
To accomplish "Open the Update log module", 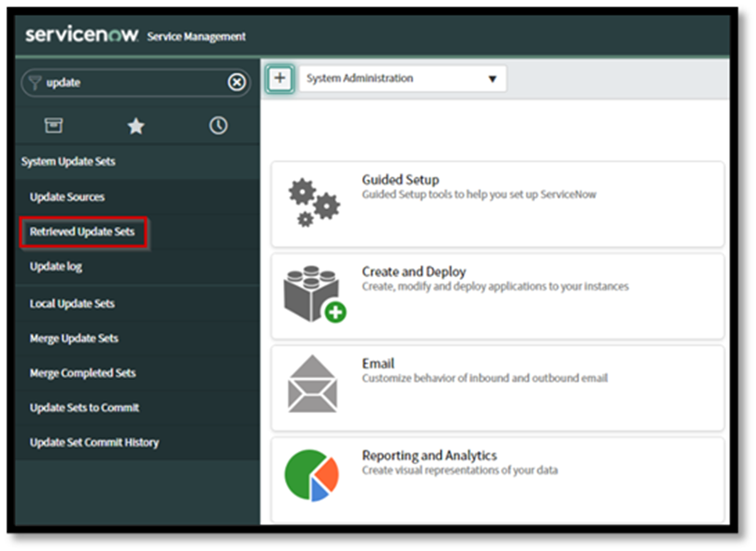I will coord(56,267).
